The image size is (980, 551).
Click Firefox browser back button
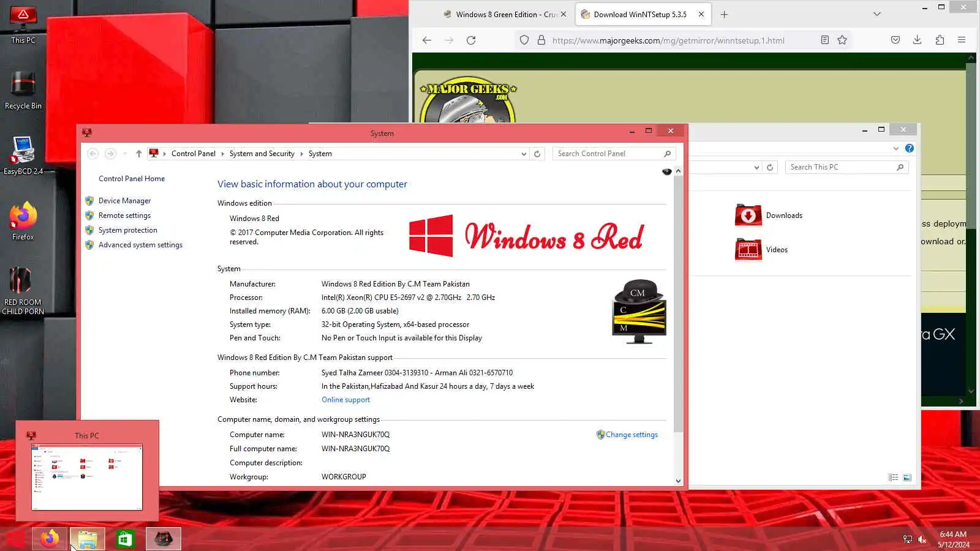[427, 40]
